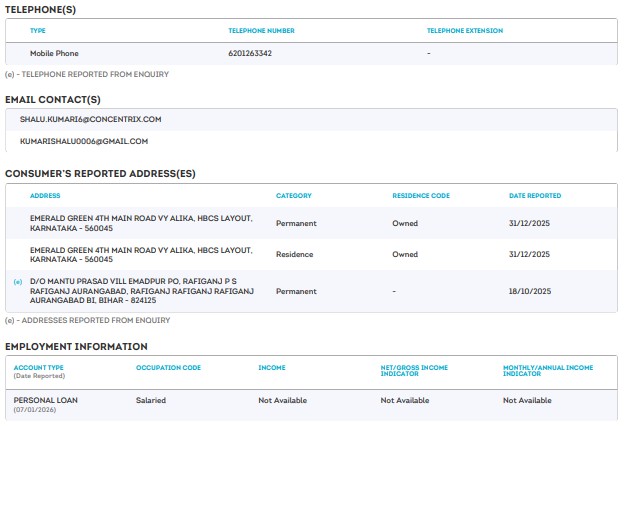Click the Personal Loan account type

[46, 400]
